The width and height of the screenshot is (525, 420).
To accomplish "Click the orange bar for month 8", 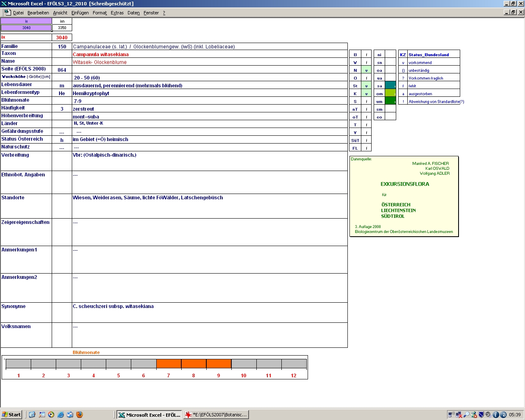I will click(x=194, y=364).
